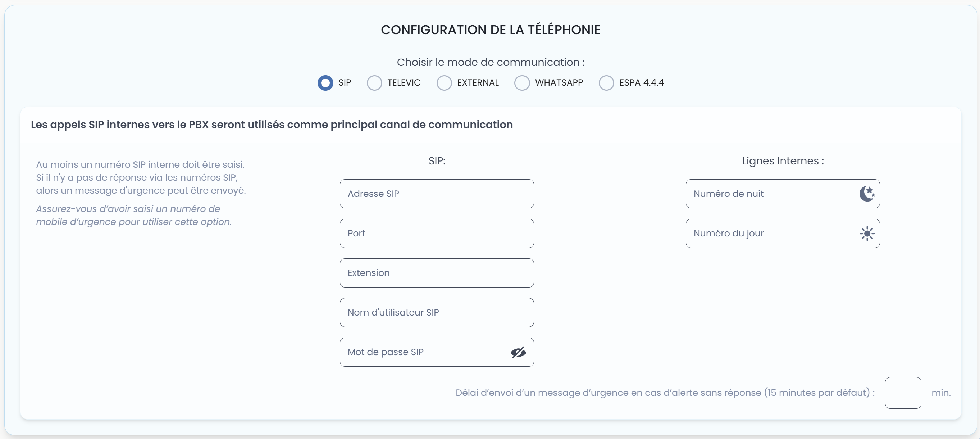Reveal the SIP password with the eye icon
The image size is (980, 439).
tap(518, 352)
